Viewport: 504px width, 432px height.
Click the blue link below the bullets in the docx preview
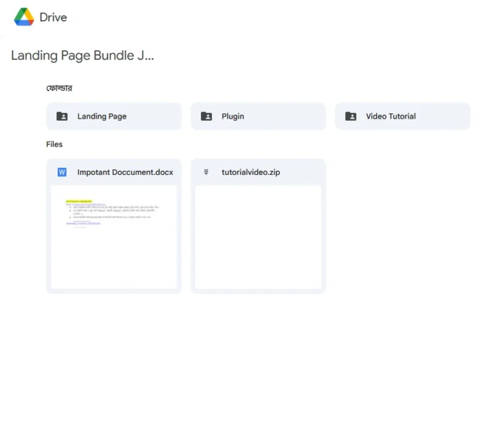click(x=83, y=223)
